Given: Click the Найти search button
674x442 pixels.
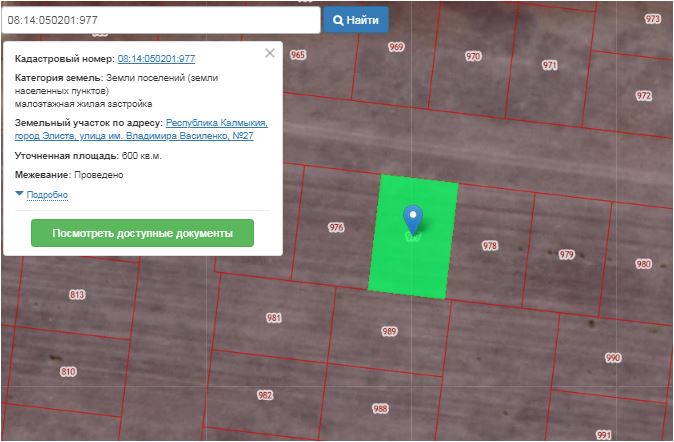Looking at the screenshot, I should click(x=356, y=19).
